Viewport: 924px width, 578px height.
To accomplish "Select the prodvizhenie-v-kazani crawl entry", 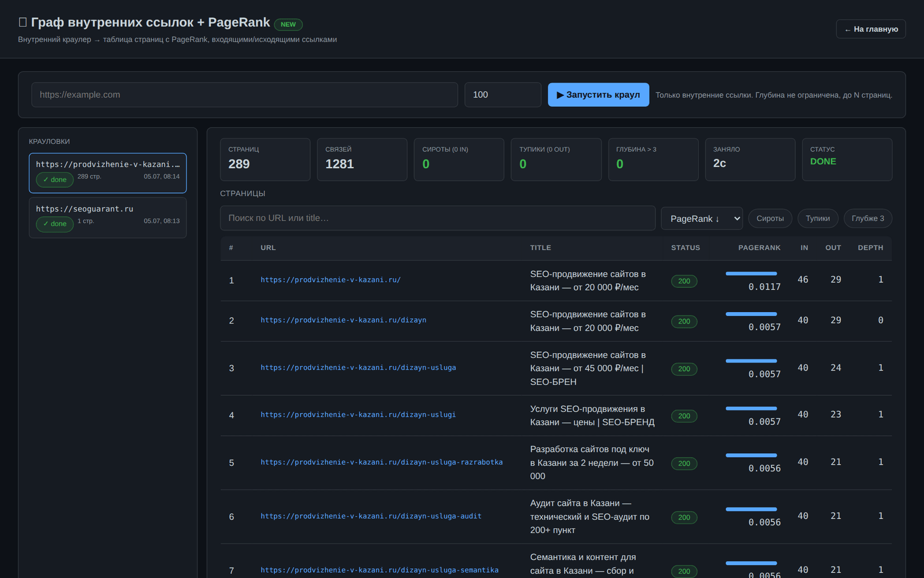I will point(108,173).
